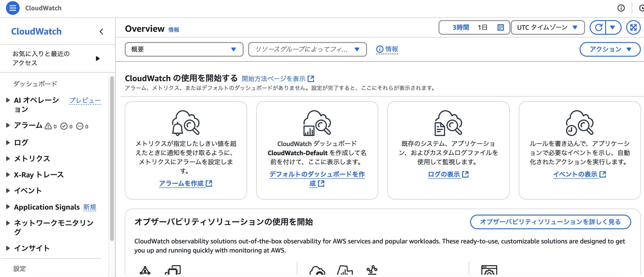The height and width of the screenshot is (277, 644).
Task: Open the 概要 view dropdown
Action: [x=184, y=49]
